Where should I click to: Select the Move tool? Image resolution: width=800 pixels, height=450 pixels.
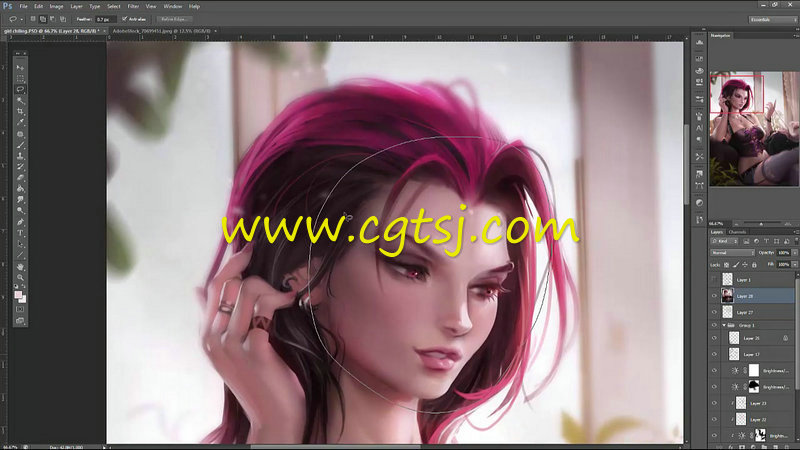[x=20, y=67]
